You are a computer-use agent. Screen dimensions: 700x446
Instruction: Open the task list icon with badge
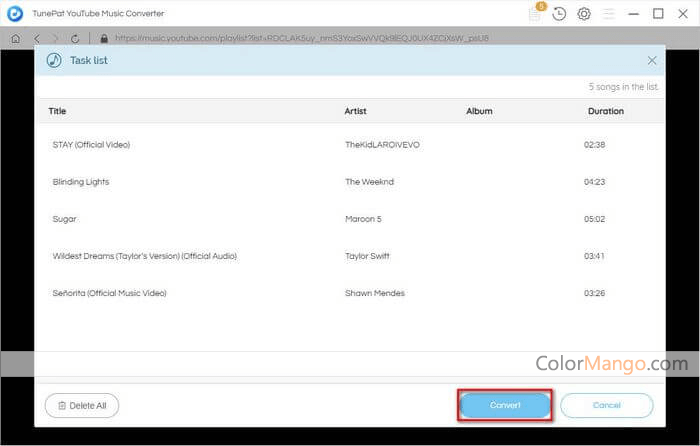pos(535,14)
